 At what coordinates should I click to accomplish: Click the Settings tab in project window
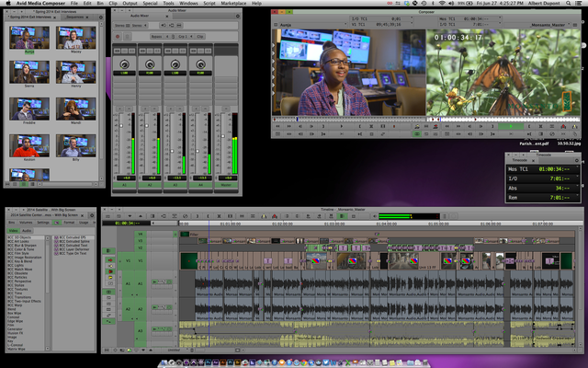(x=43, y=223)
